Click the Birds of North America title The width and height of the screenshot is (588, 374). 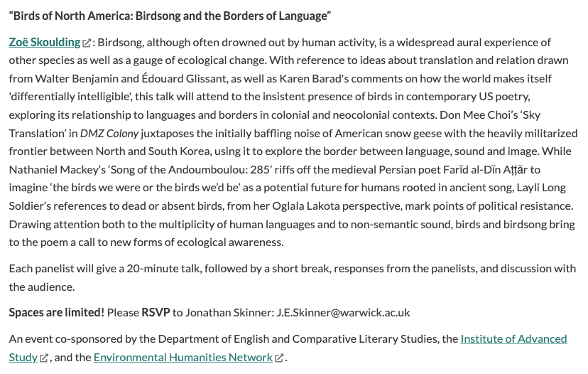[170, 16]
